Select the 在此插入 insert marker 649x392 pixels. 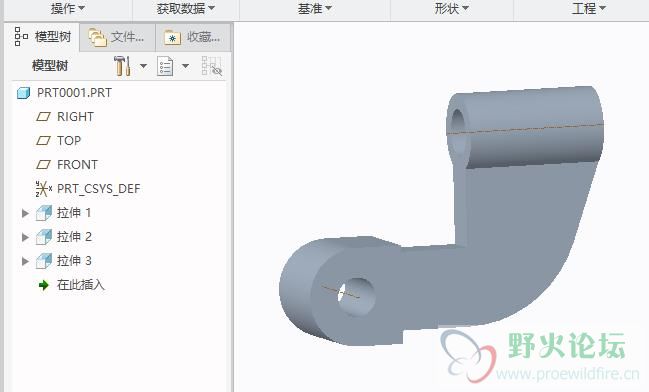point(81,285)
